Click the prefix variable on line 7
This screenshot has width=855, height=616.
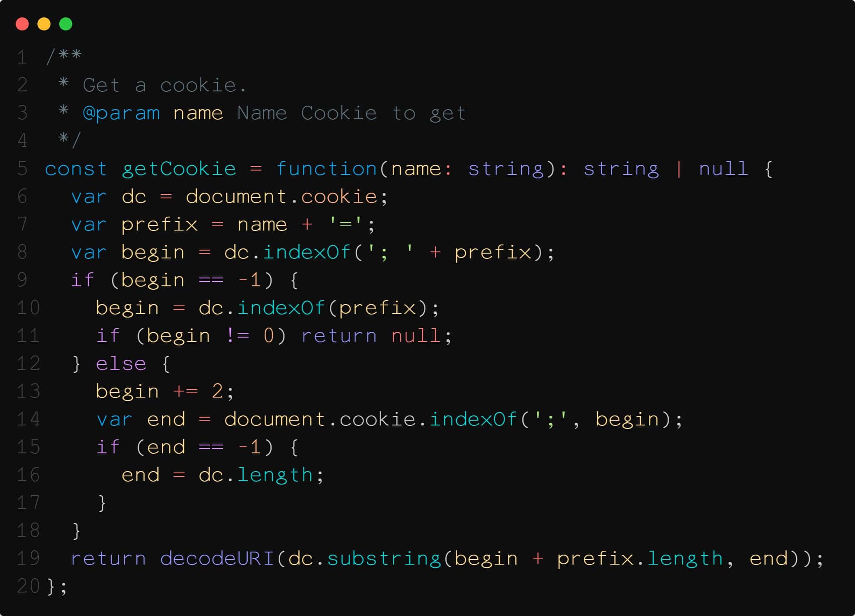point(159,224)
